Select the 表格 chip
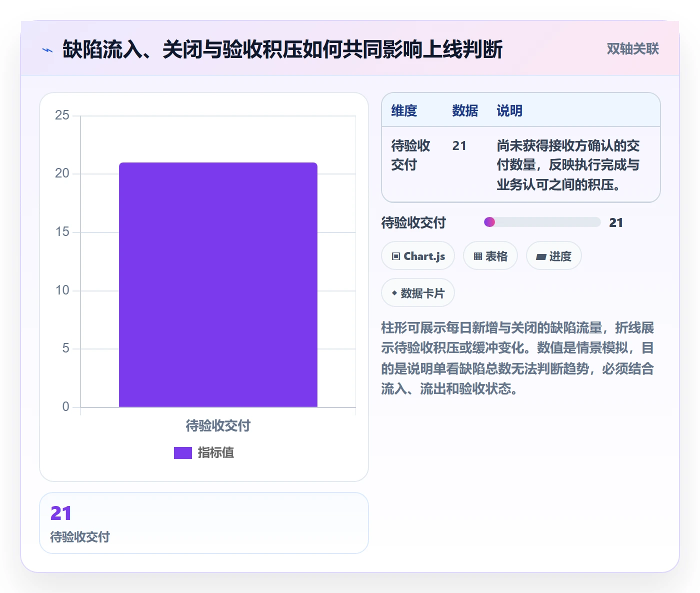 [490, 256]
